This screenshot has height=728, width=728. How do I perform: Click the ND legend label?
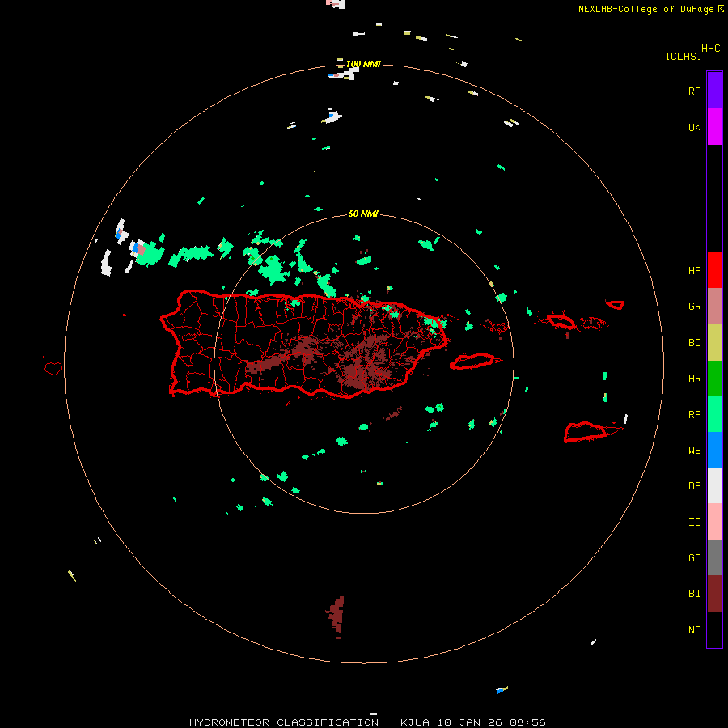pyautogui.click(x=694, y=630)
